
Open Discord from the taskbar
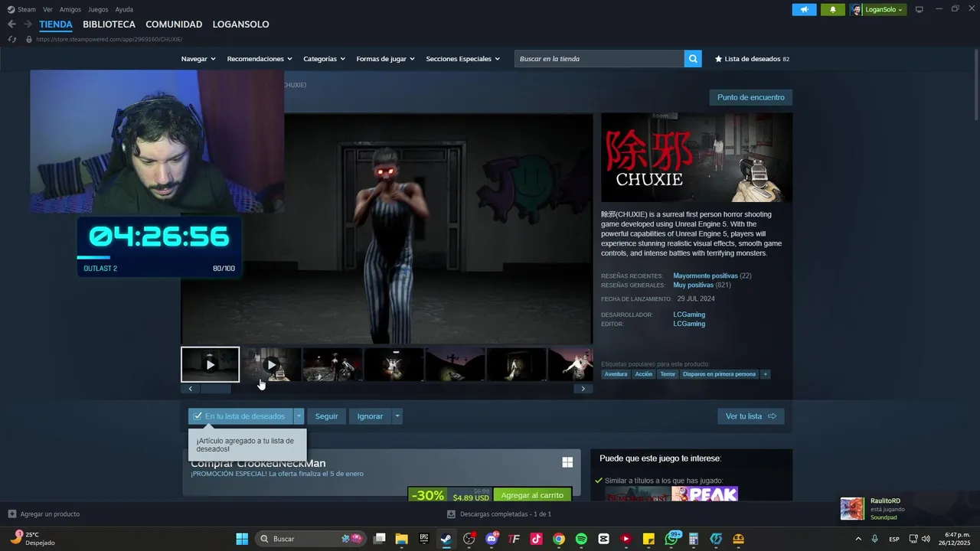pos(492,539)
